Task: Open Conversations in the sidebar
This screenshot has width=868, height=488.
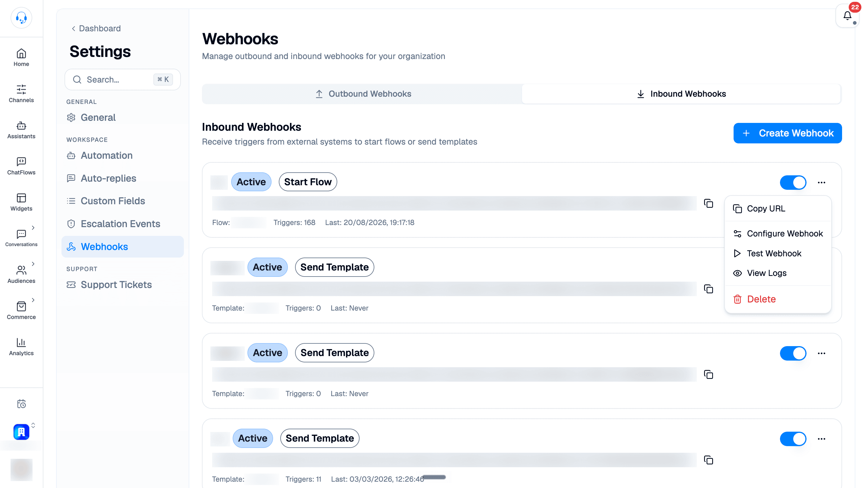Action: (21, 239)
